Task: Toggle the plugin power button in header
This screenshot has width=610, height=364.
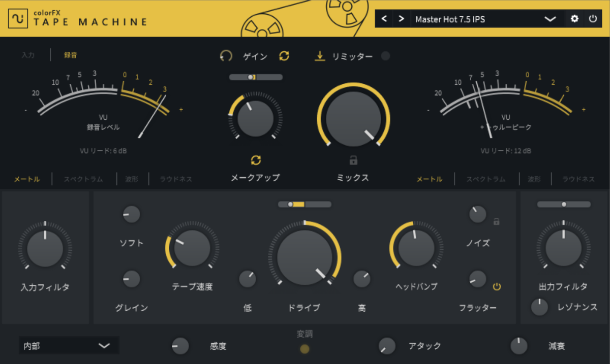Action: coord(593,19)
